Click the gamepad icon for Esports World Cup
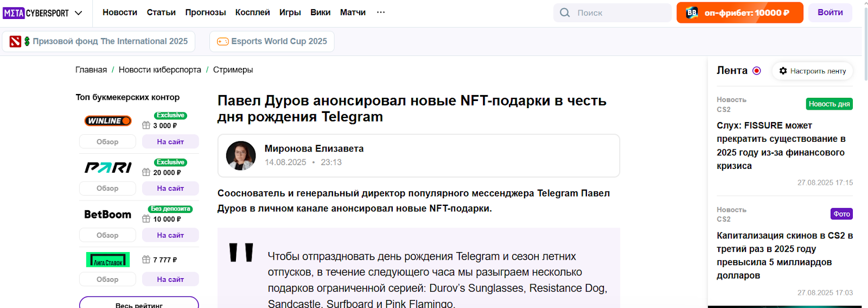This screenshot has height=308, width=868. tap(223, 41)
